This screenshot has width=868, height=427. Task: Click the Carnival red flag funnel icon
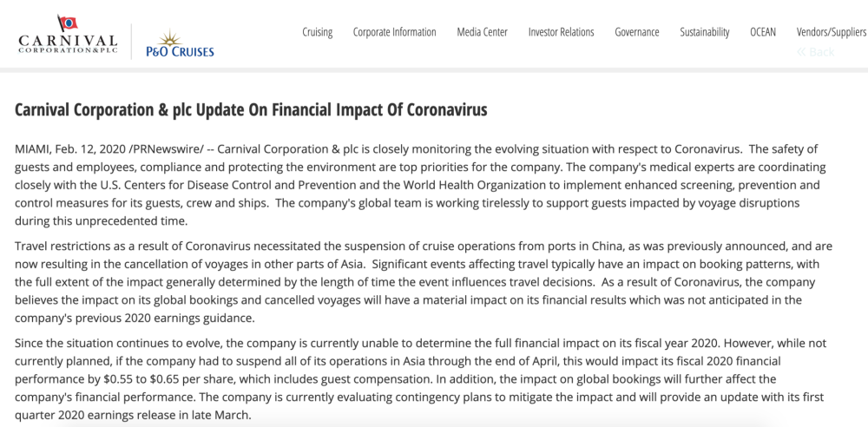point(68,23)
